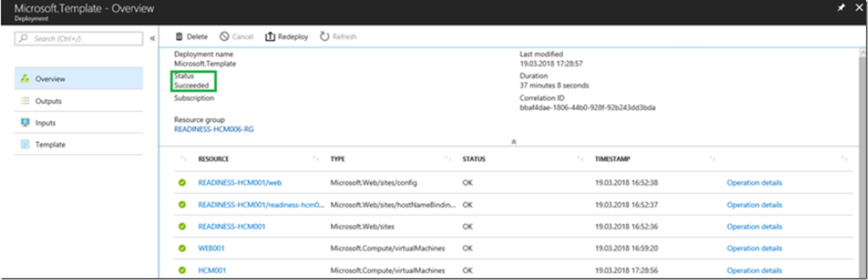868x280 pixels.
Task: Click the Cancel icon in toolbar
Action: 224,37
